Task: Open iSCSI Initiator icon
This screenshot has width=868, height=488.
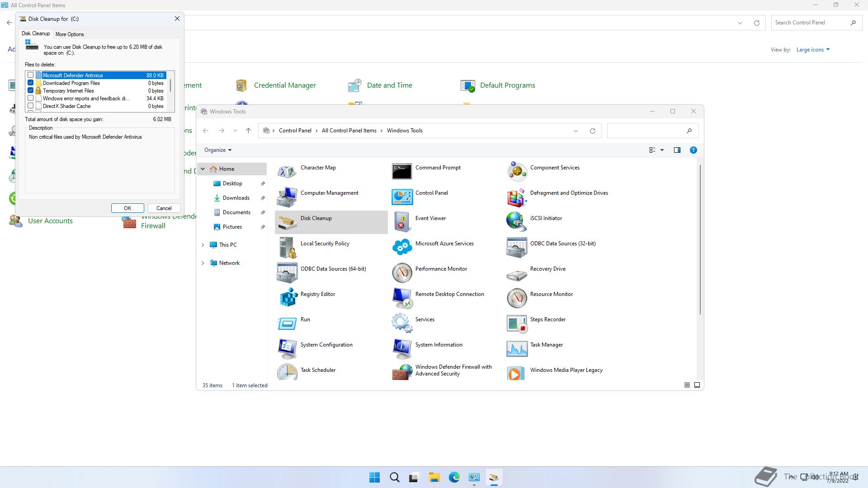Action: point(517,222)
